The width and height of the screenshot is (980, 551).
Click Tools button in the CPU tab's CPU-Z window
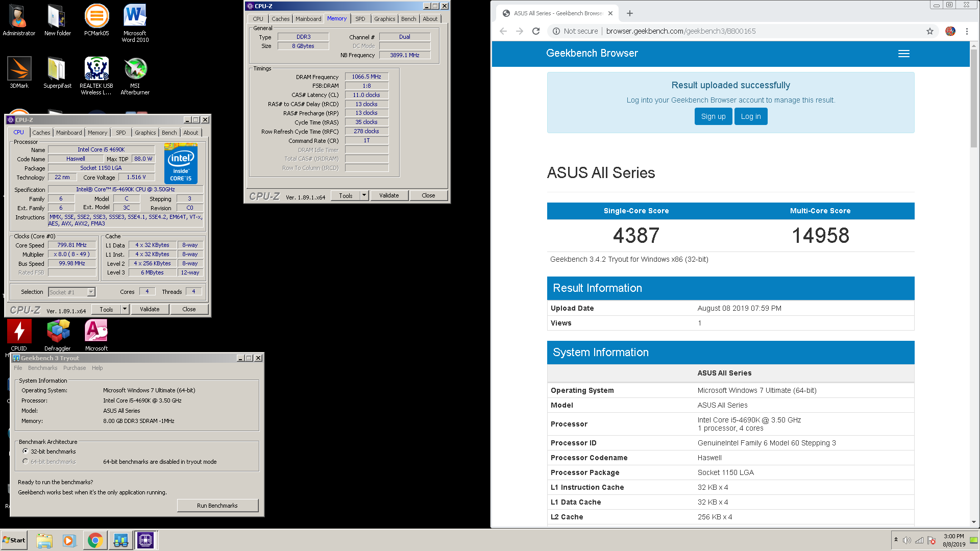click(x=106, y=309)
